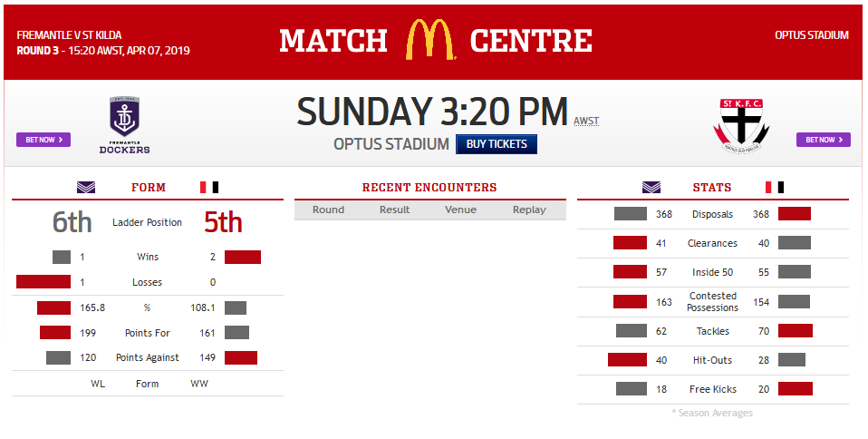
Task: Select the Round column header
Action: click(328, 210)
